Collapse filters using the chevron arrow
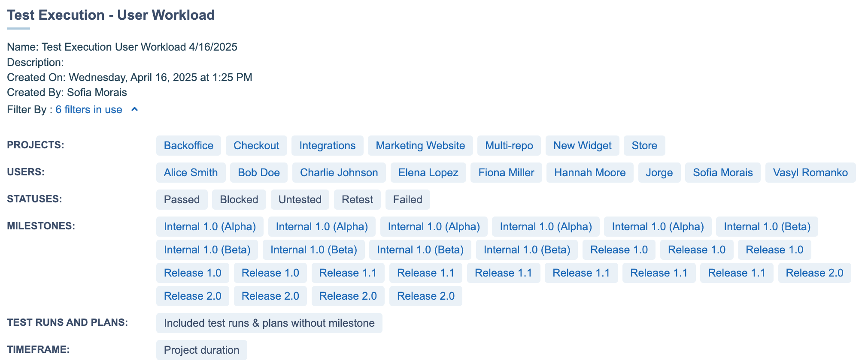 click(x=134, y=110)
